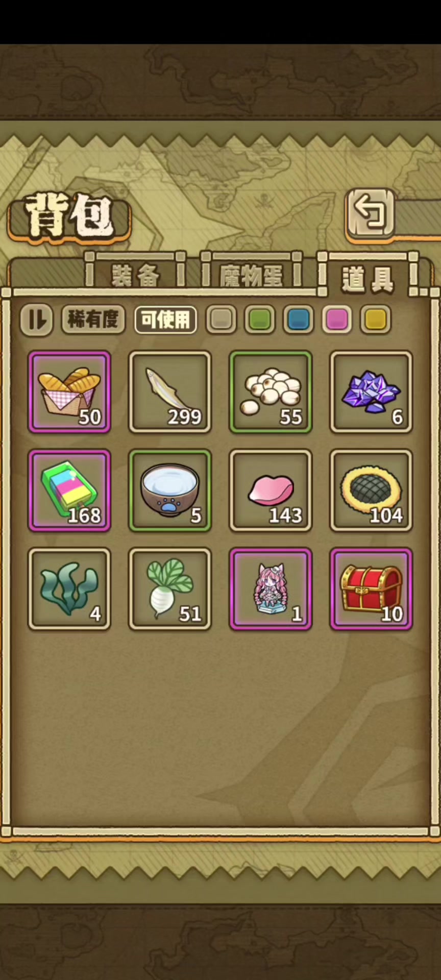441x980 pixels.
Task: Open the red treasure chest item
Action: (371, 589)
